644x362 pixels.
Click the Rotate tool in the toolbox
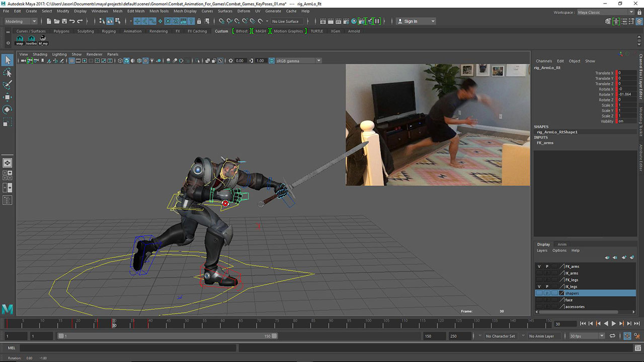tap(8, 110)
